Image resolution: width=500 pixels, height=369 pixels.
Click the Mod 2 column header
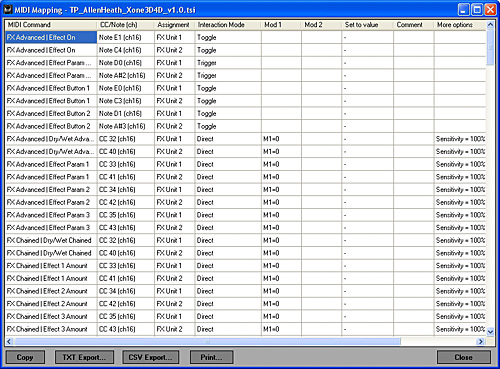(x=321, y=25)
